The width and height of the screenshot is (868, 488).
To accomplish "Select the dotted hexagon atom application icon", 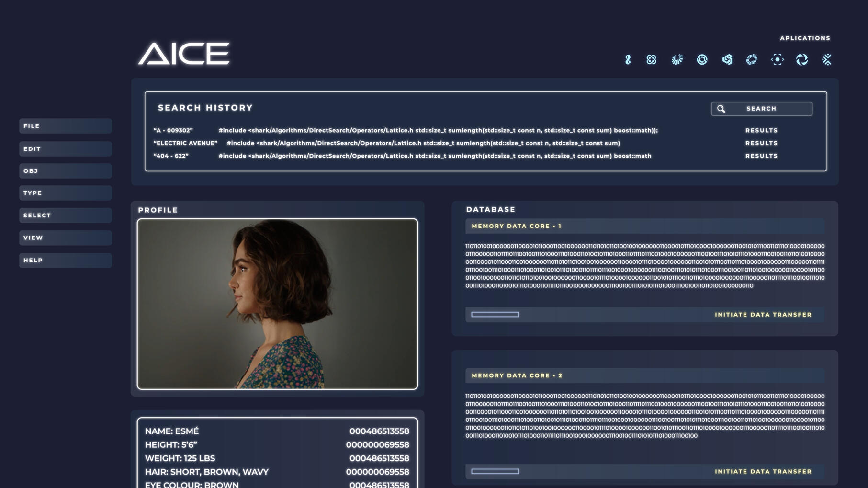I will click(778, 59).
